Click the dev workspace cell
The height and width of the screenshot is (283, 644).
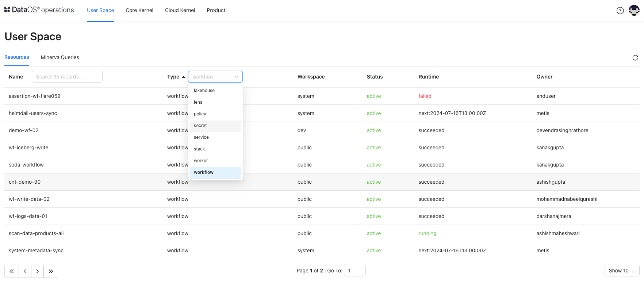302,130
